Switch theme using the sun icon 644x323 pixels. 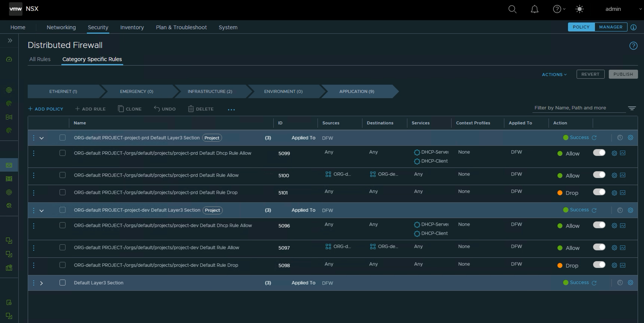pyautogui.click(x=579, y=9)
